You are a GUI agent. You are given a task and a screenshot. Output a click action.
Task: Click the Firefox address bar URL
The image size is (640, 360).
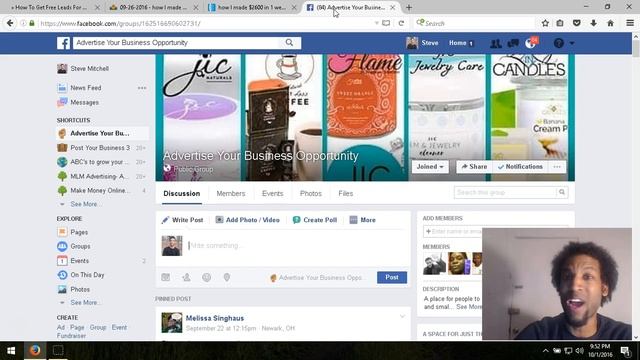coord(120,23)
